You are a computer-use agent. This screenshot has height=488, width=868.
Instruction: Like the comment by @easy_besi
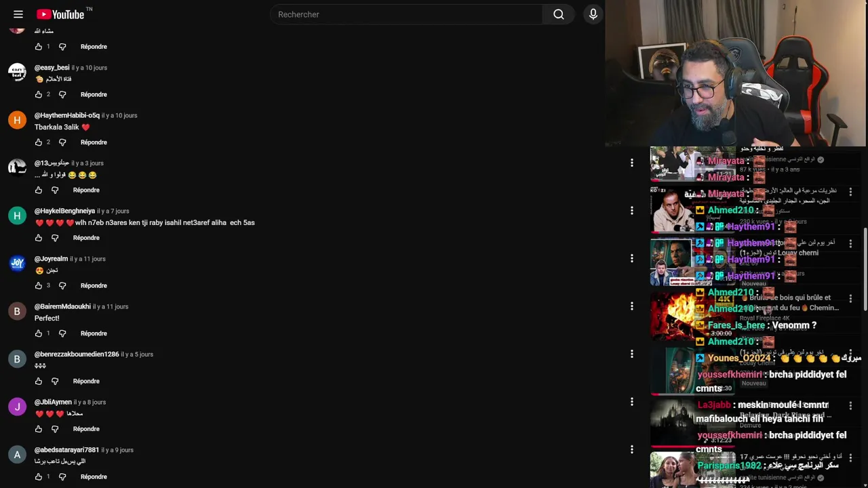point(39,94)
